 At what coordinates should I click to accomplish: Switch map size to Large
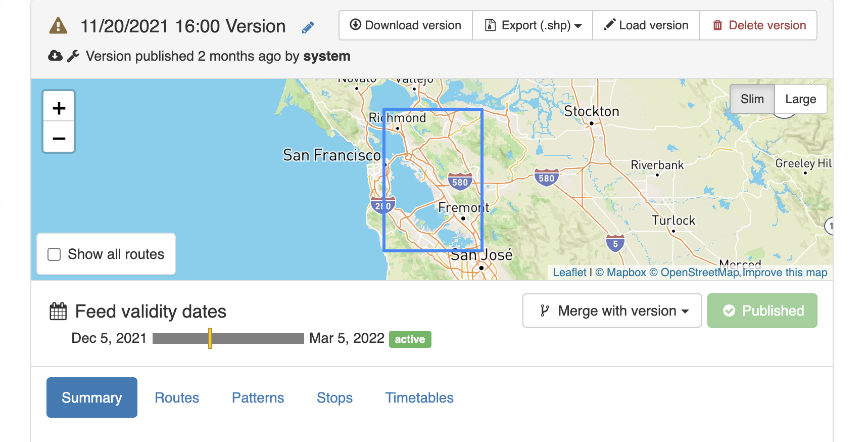(800, 99)
